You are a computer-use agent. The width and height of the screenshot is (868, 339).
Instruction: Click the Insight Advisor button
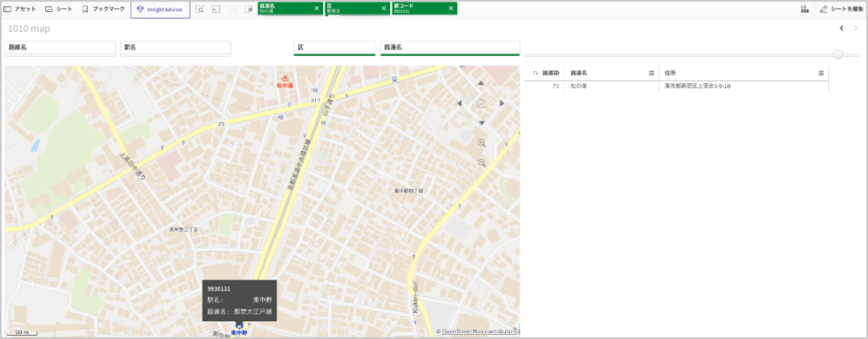[x=160, y=8]
